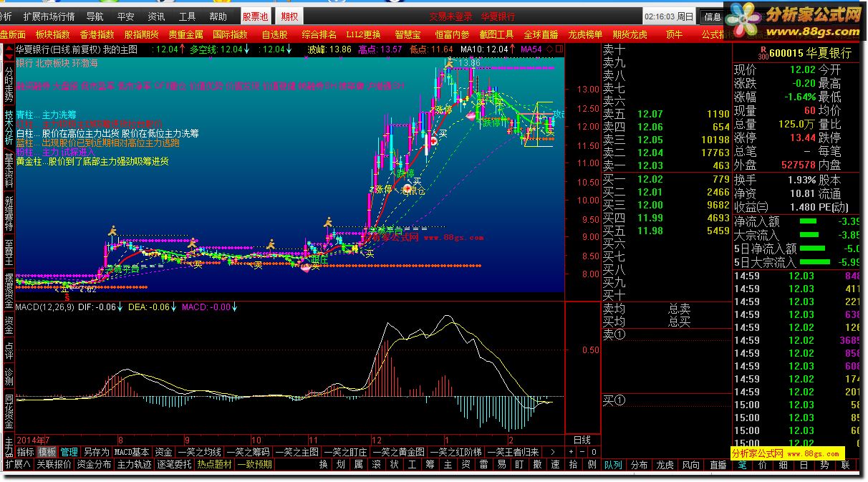
Task: Open the 主力轨迹 tab
Action: click(135, 464)
